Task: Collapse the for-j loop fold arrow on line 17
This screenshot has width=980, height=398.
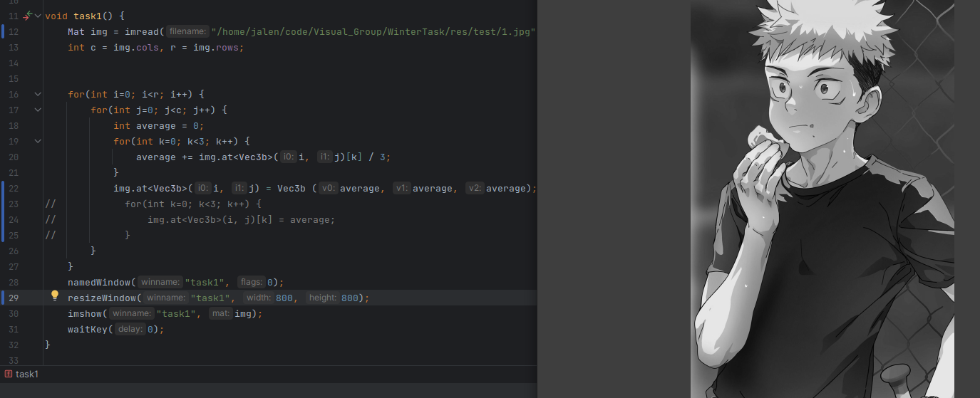Action: 38,110
